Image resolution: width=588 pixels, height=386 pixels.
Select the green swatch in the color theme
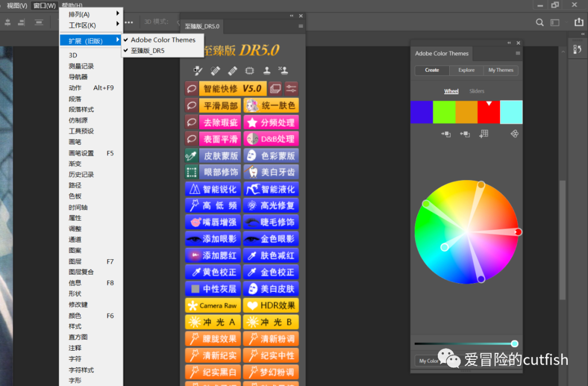[x=444, y=112]
